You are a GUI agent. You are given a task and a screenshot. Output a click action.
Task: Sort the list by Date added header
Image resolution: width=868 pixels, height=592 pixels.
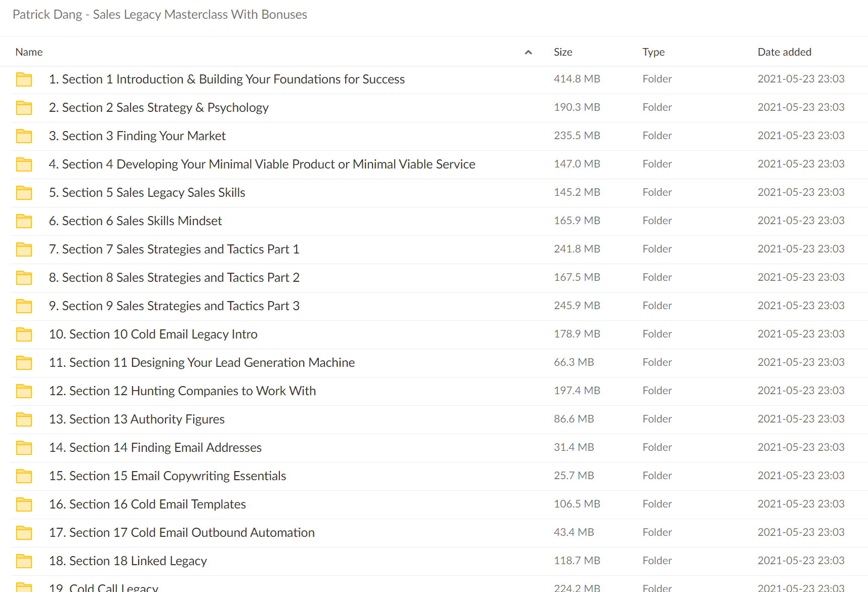[784, 52]
